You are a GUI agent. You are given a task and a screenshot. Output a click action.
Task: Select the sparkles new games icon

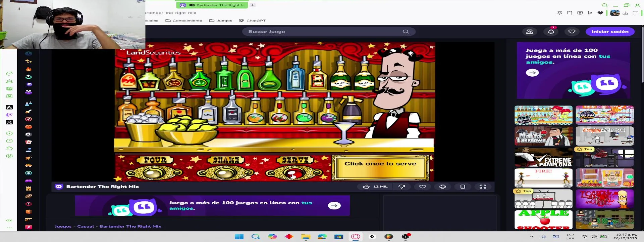click(29, 61)
